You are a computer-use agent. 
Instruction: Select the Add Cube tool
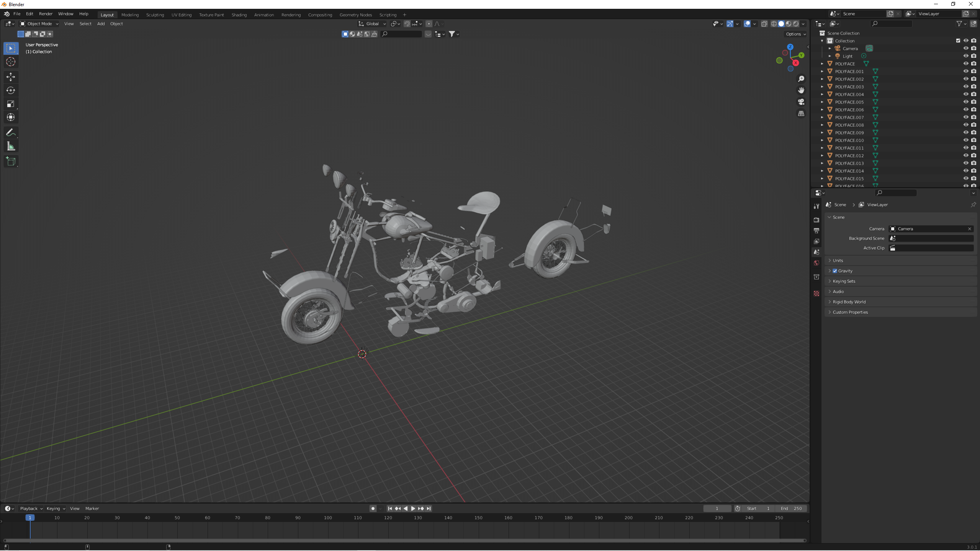tap(11, 161)
